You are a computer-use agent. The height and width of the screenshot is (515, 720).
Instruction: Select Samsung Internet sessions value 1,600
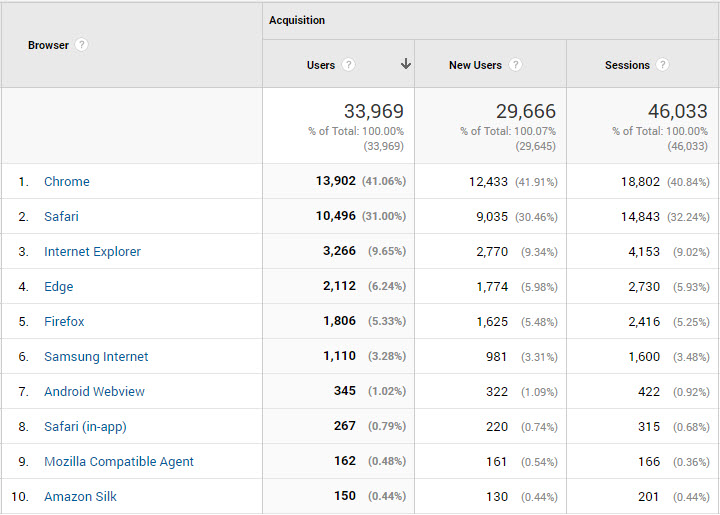(x=644, y=357)
